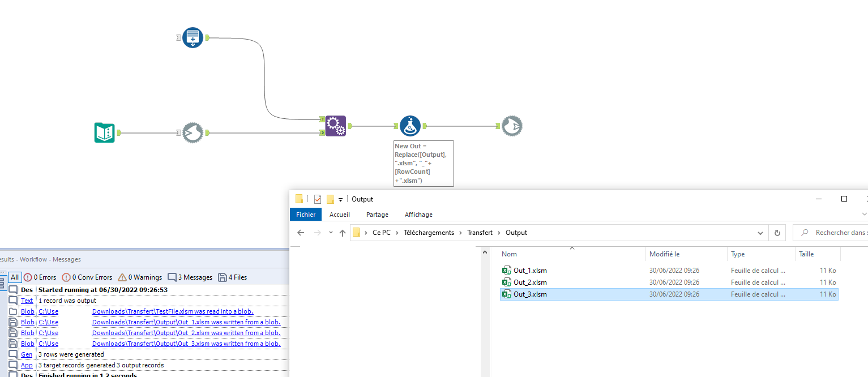Click the Text Input tool at top of workflow
Image resolution: width=868 pixels, height=377 pixels.
click(191, 37)
